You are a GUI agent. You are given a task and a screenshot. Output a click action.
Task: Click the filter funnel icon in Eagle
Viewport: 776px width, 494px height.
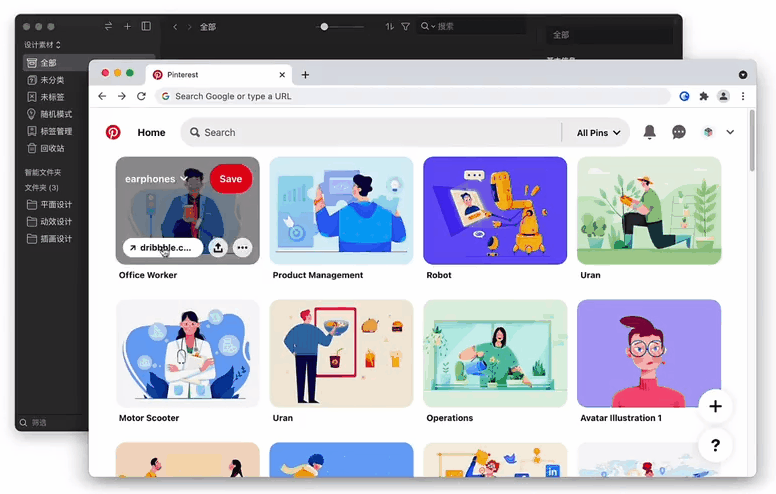[x=405, y=27]
